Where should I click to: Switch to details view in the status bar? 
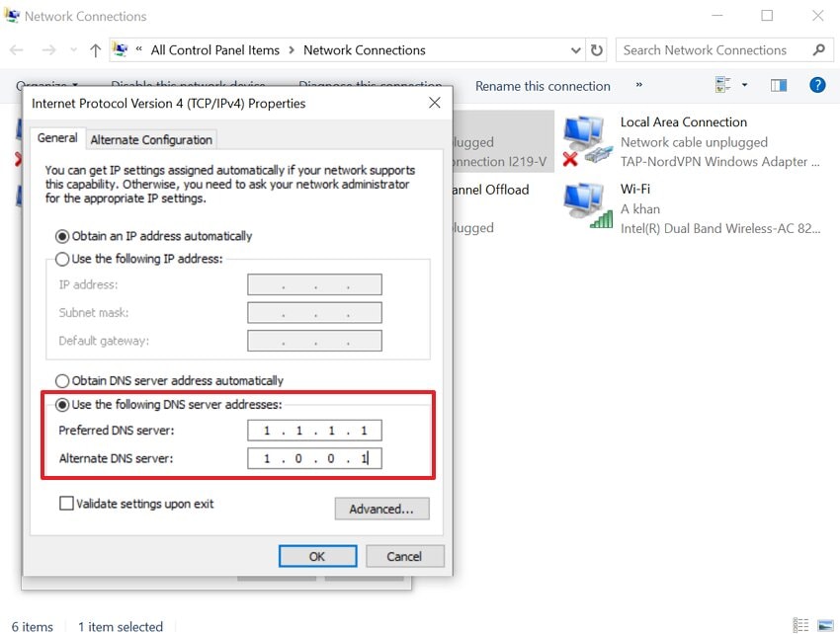[x=800, y=626]
